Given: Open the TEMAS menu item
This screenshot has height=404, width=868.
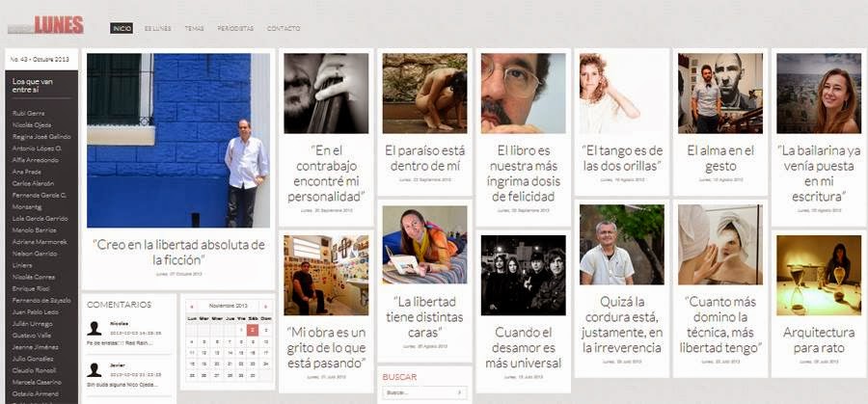Looking at the screenshot, I should 194,28.
